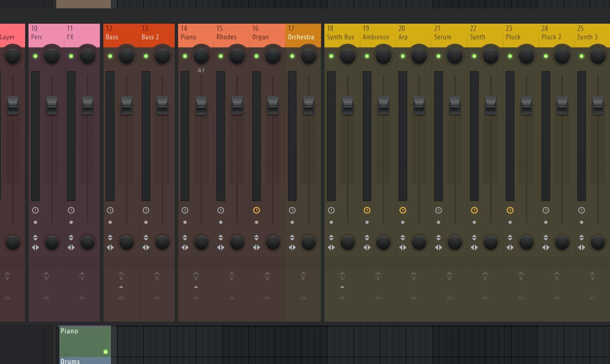
Task: Click the Piano volume fader handle
Action: [x=201, y=106]
